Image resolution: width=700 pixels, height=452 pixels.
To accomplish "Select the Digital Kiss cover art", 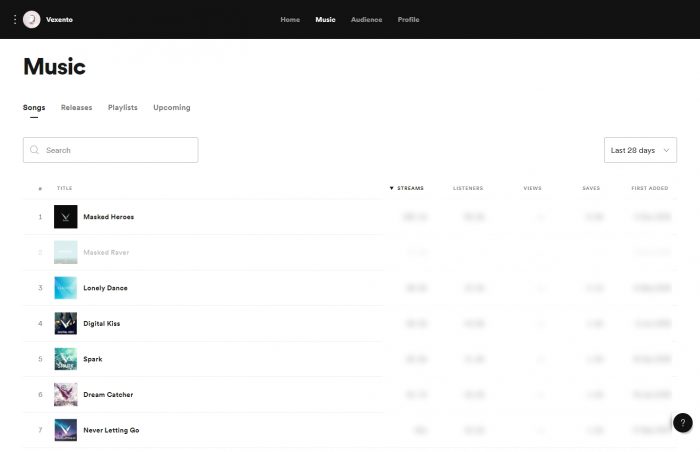I will tap(66, 324).
